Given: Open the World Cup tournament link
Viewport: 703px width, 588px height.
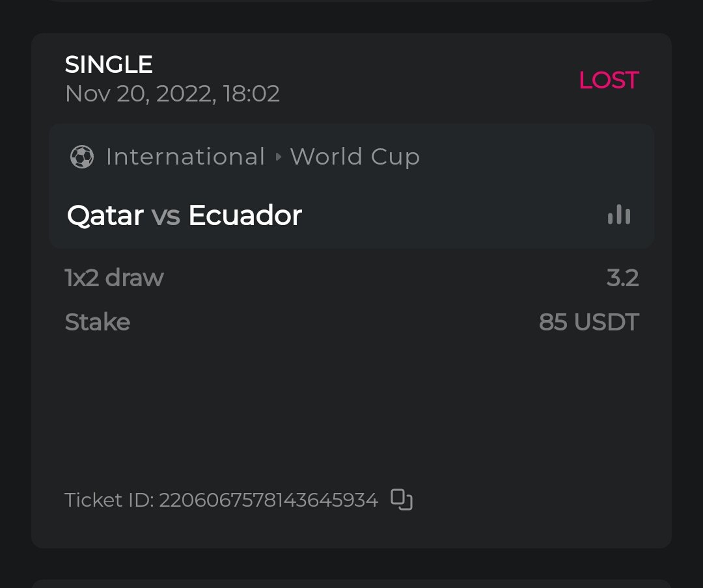Looking at the screenshot, I should click(x=355, y=157).
